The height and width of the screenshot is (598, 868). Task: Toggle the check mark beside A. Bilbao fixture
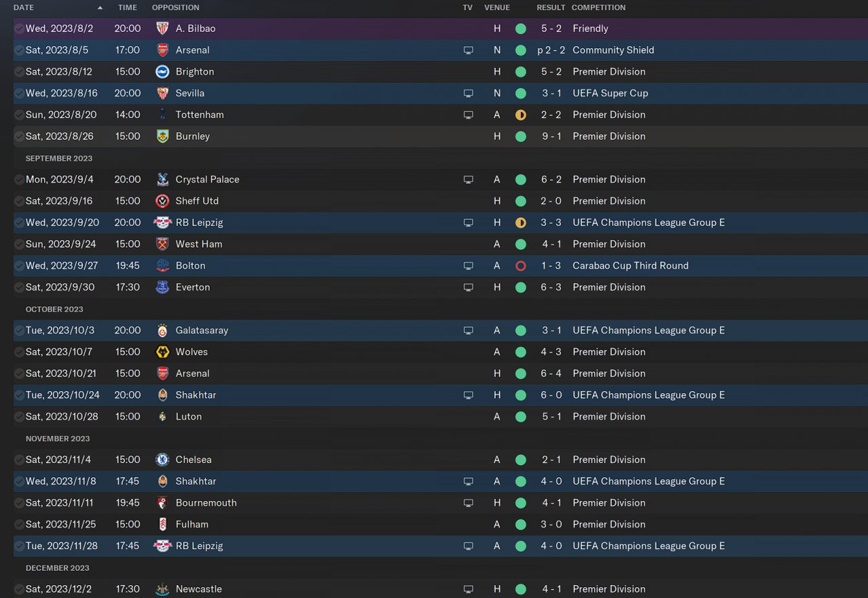[19, 28]
